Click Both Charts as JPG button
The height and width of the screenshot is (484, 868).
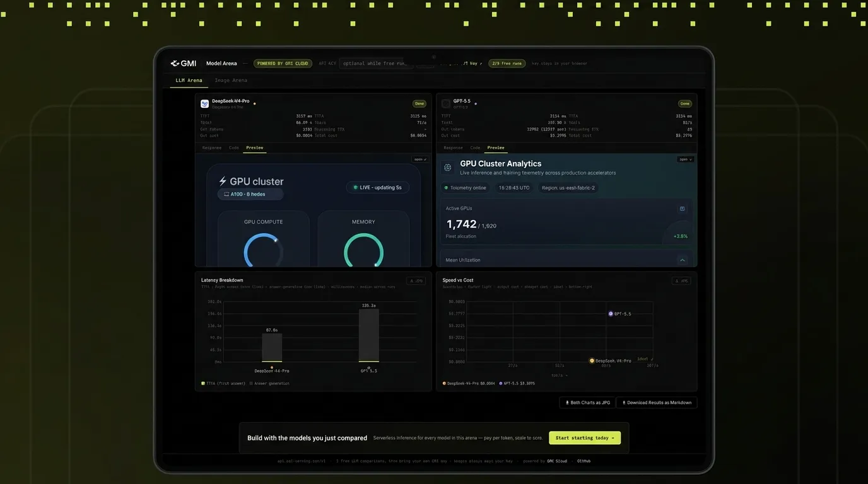pos(587,403)
